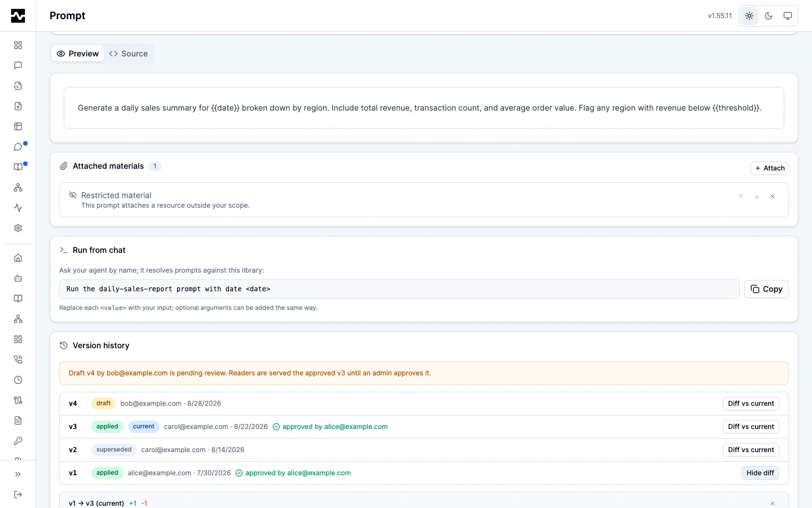Click the app logo in the sidebar

point(18,16)
